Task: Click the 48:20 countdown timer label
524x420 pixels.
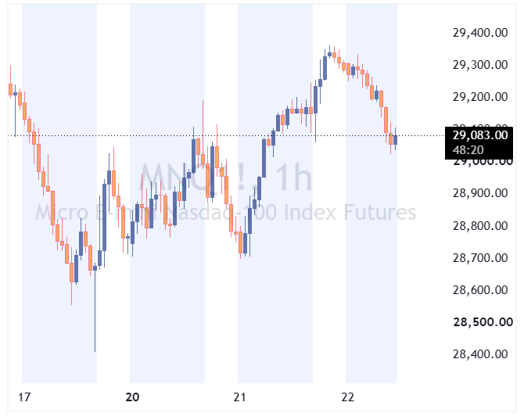Action: coord(468,150)
